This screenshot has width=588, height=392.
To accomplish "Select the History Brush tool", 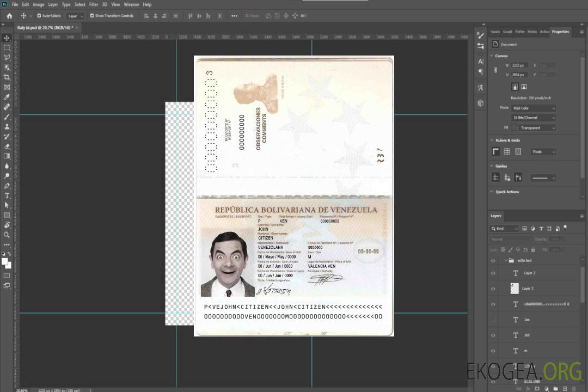I will coord(7,137).
